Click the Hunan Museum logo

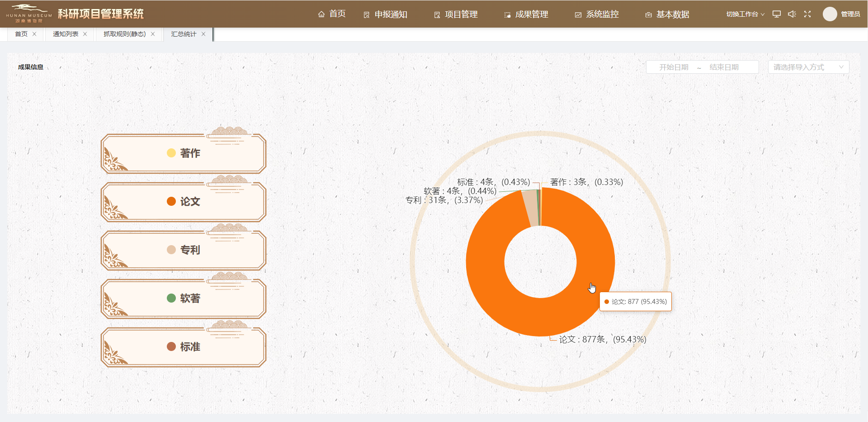pyautogui.click(x=29, y=14)
